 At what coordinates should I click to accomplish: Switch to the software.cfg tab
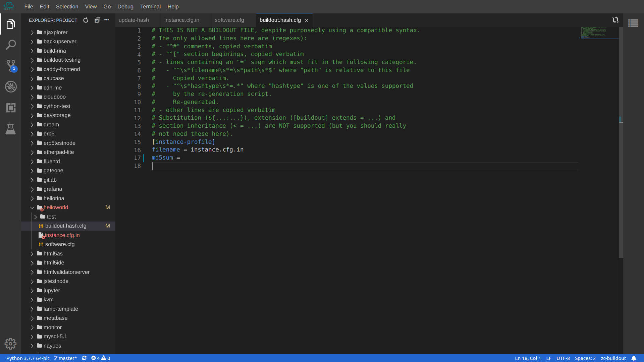[x=233, y=20]
